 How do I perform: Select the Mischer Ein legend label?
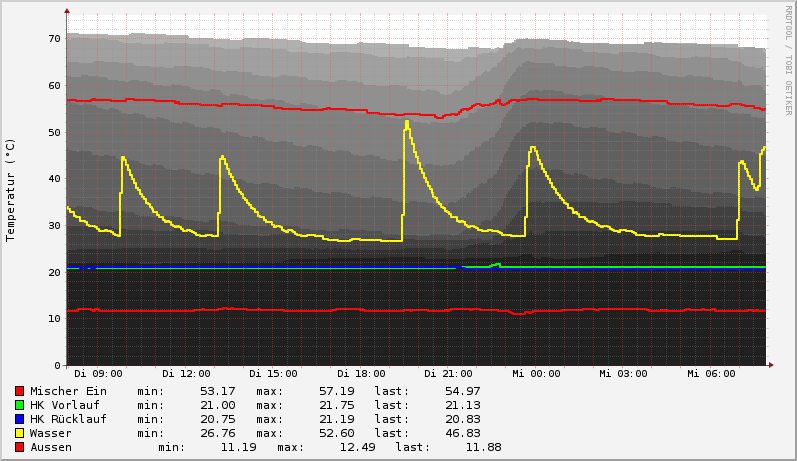pos(68,391)
